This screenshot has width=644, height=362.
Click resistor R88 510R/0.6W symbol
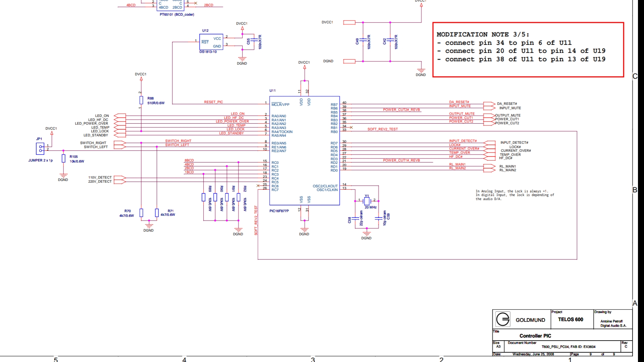pyautogui.click(x=141, y=100)
